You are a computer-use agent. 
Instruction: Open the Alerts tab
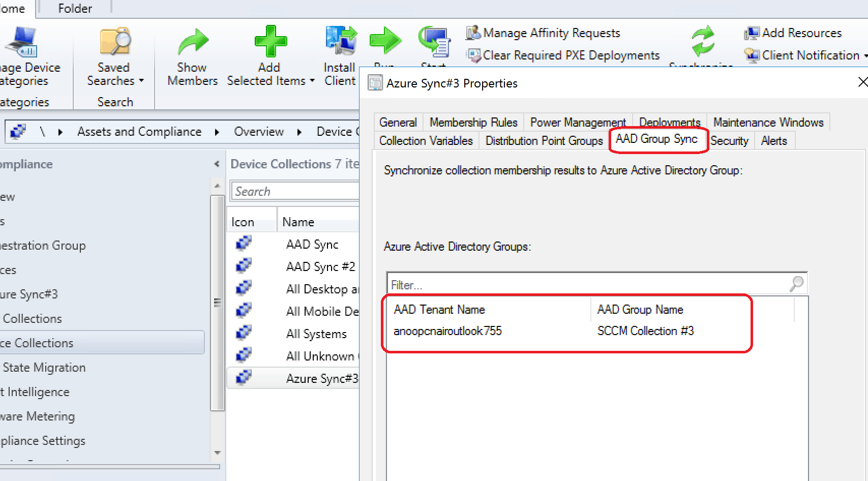click(x=774, y=141)
